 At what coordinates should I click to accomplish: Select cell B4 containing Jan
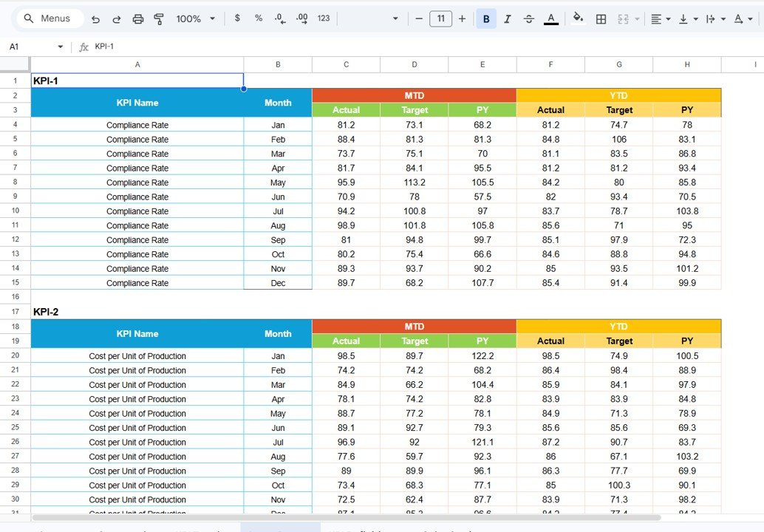point(278,125)
